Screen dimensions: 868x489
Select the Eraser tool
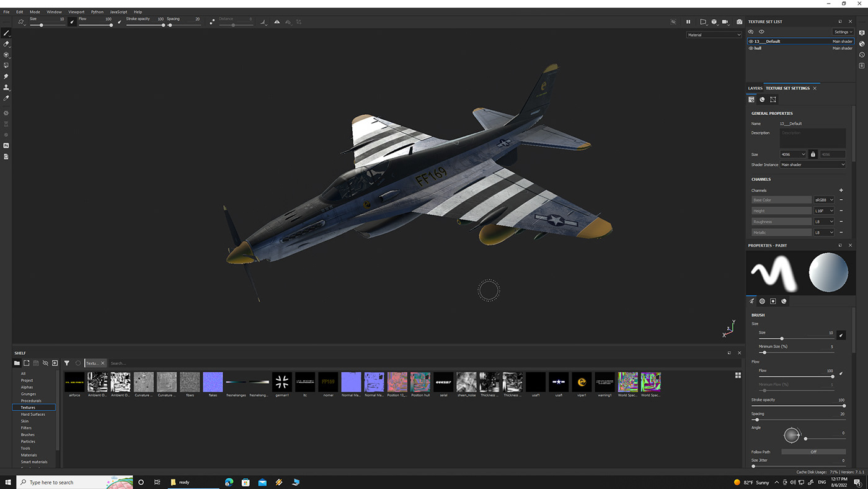click(6, 43)
